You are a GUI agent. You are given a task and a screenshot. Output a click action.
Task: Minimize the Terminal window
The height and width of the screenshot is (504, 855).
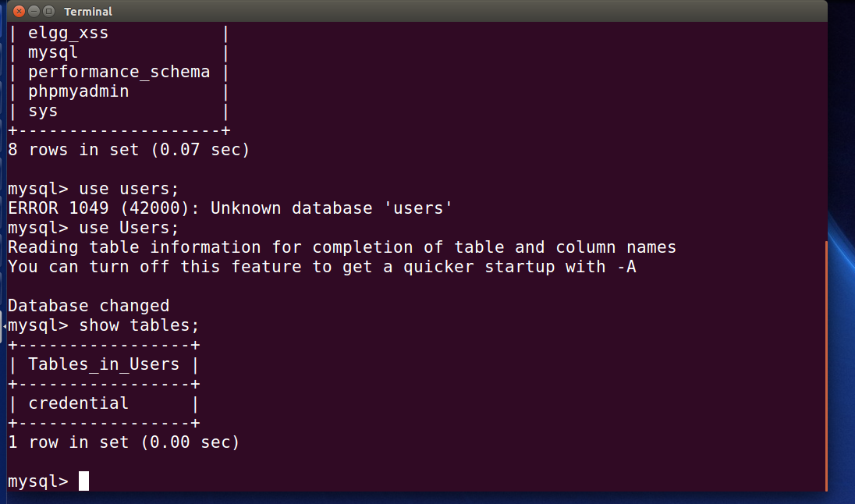point(34,11)
